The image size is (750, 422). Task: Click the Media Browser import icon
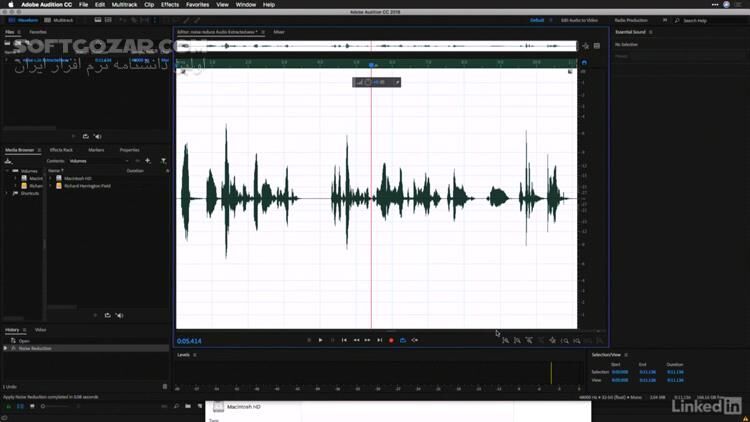tap(8, 161)
